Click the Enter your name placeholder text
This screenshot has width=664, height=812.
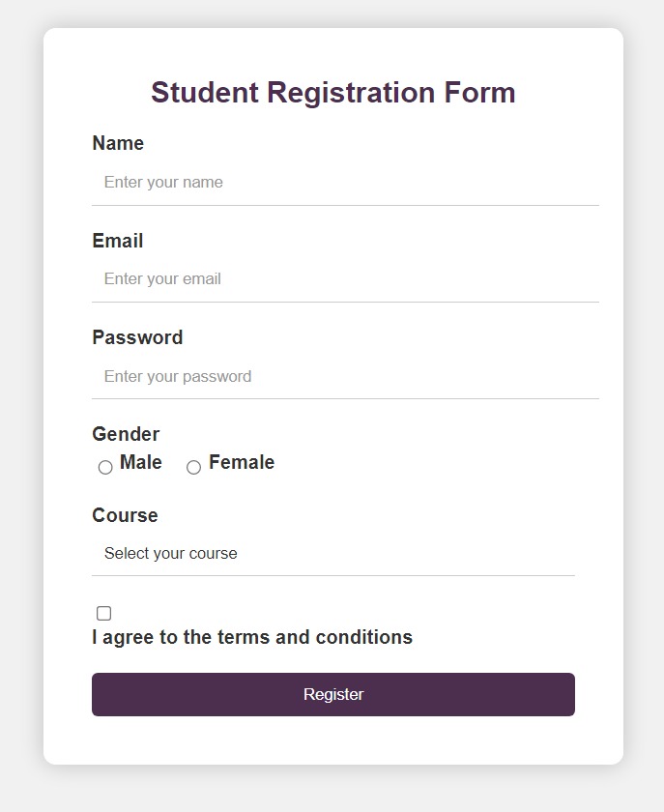pyautogui.click(x=163, y=182)
